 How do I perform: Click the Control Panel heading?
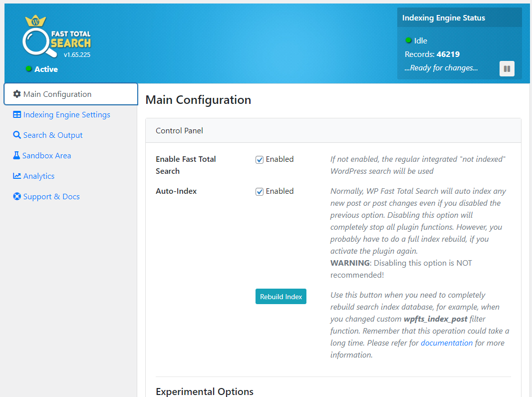179,130
